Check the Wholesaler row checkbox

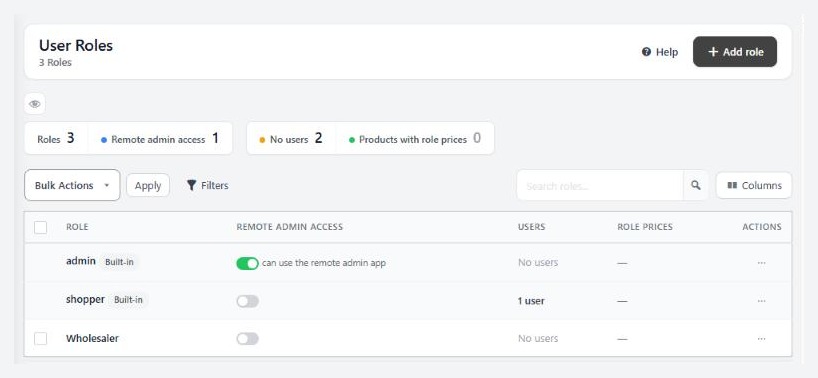41,338
